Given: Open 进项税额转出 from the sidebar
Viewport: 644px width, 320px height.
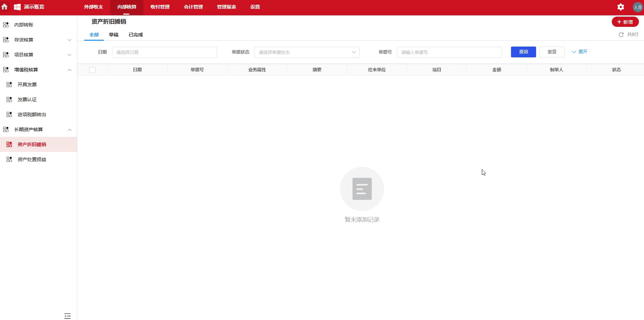Looking at the screenshot, I should click(32, 114).
